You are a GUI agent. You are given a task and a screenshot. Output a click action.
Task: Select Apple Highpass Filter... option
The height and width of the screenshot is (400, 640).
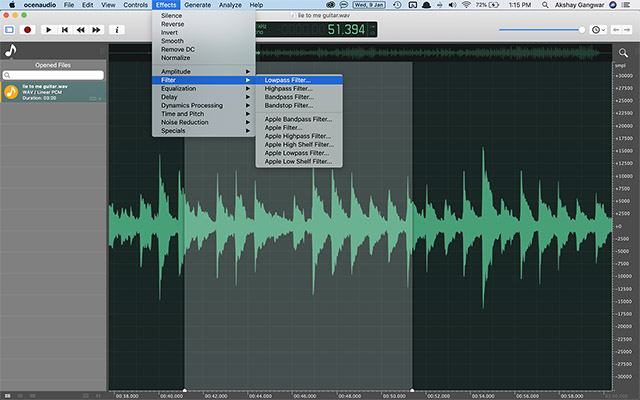299,136
